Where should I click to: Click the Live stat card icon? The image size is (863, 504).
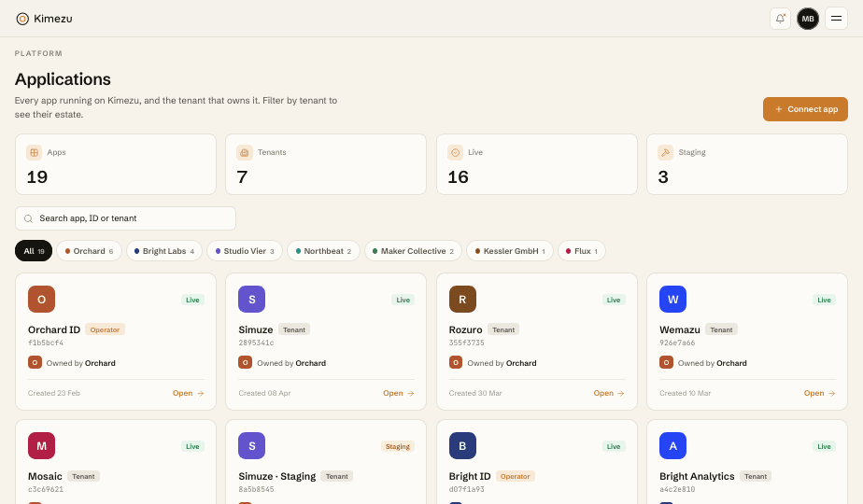[455, 152]
